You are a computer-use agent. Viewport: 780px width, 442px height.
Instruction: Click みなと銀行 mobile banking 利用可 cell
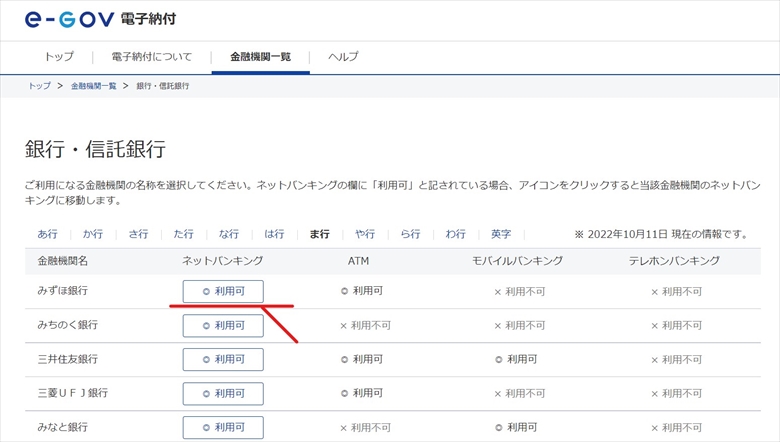coord(516,427)
